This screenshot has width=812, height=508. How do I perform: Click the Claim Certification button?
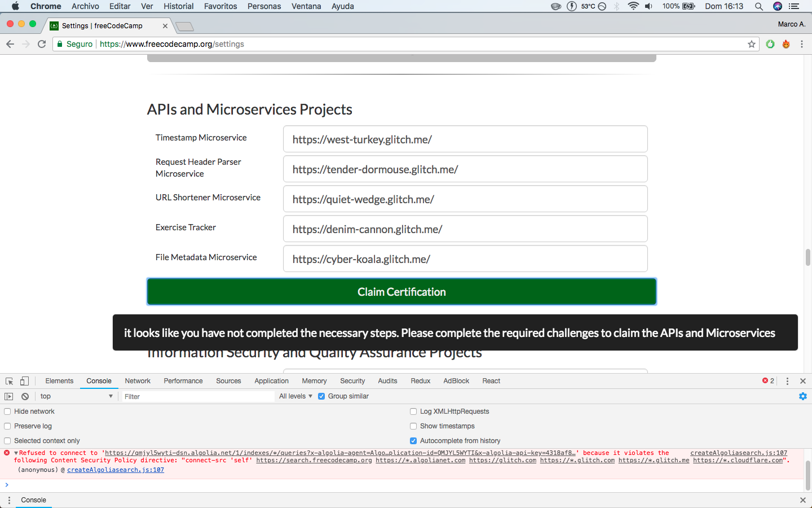401,292
